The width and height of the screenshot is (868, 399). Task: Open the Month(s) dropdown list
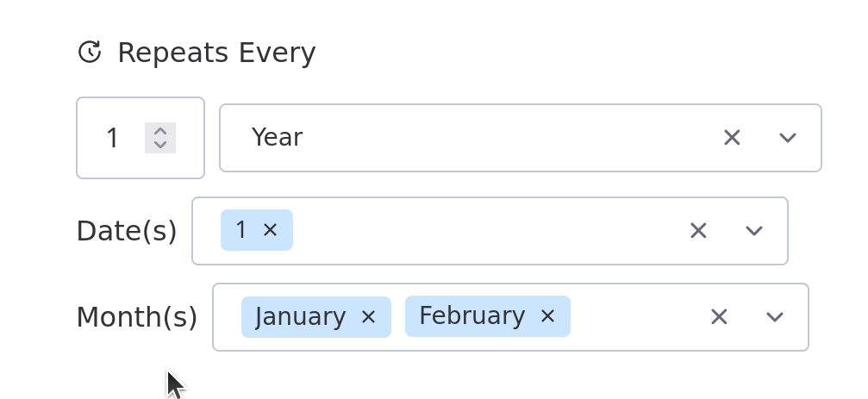pyautogui.click(x=775, y=317)
